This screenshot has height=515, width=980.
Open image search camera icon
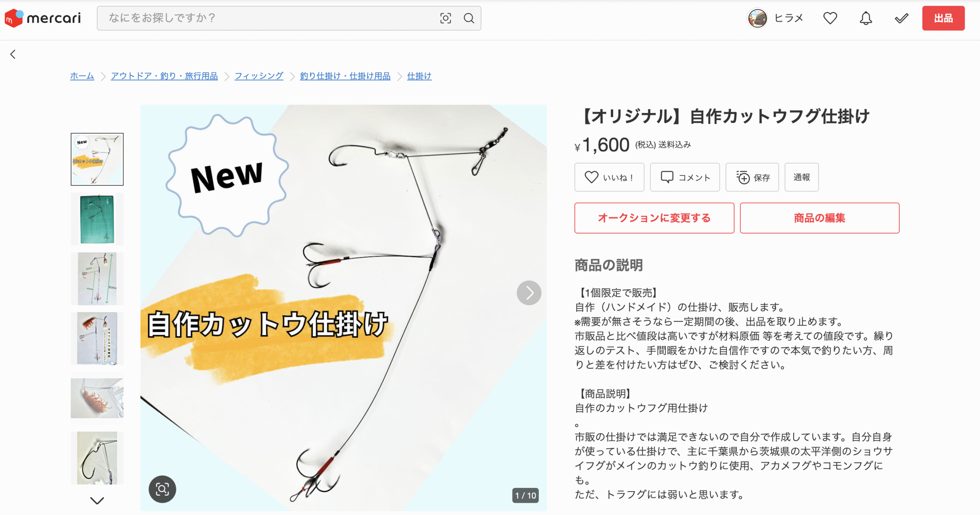point(446,18)
